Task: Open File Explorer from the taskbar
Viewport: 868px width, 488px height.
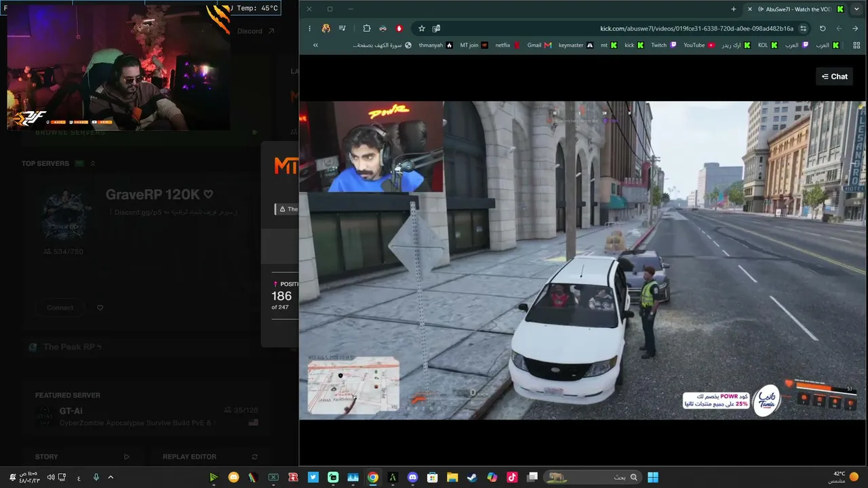Action: click(452, 477)
